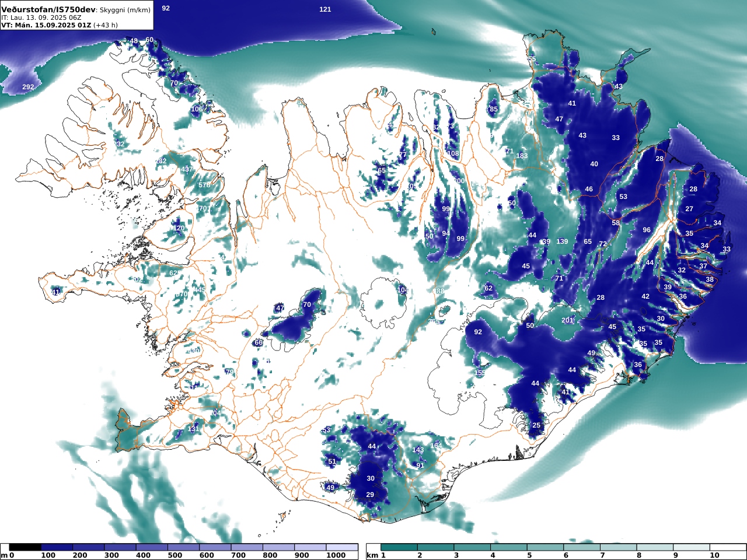The width and height of the screenshot is (747, 560).
Task: Click the '500' tick label on meter scale
Action: (175, 555)
